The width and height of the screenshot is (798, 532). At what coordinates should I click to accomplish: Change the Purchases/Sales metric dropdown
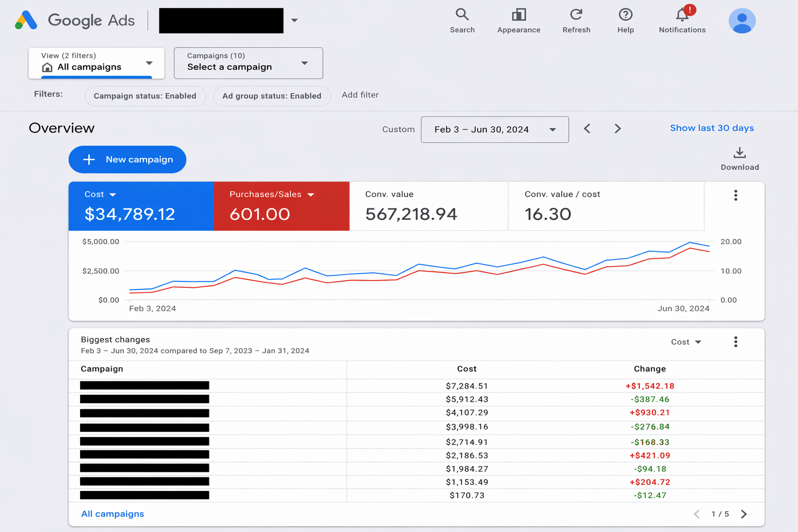click(311, 194)
